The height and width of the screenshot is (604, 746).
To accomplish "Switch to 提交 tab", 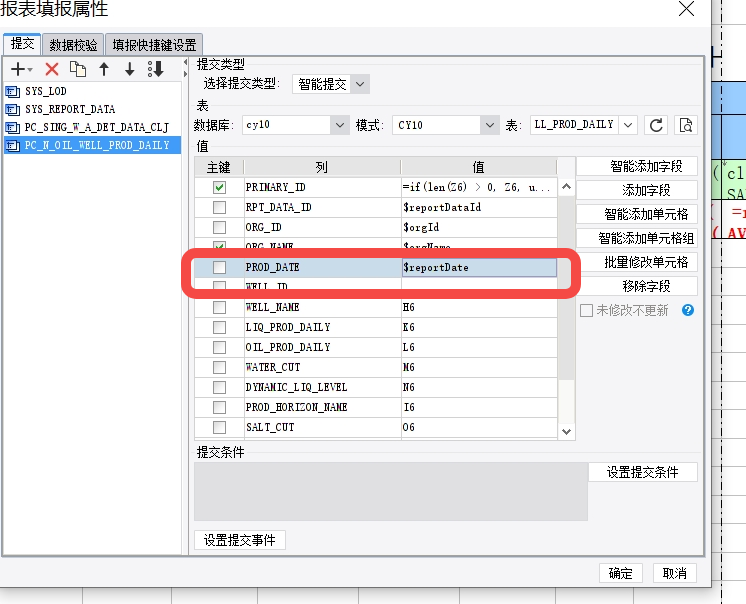I will tap(22, 44).
